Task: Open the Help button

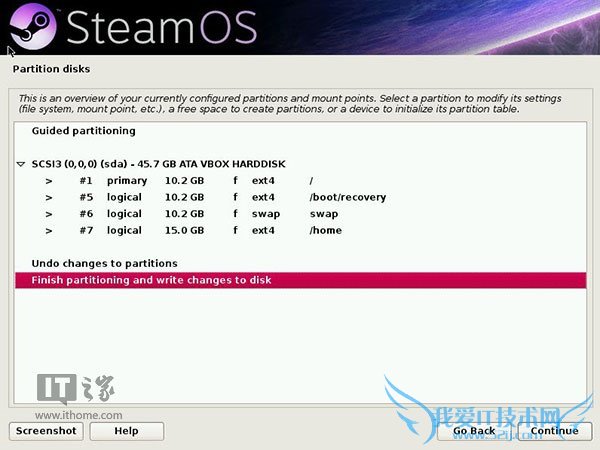Action: pos(127,431)
